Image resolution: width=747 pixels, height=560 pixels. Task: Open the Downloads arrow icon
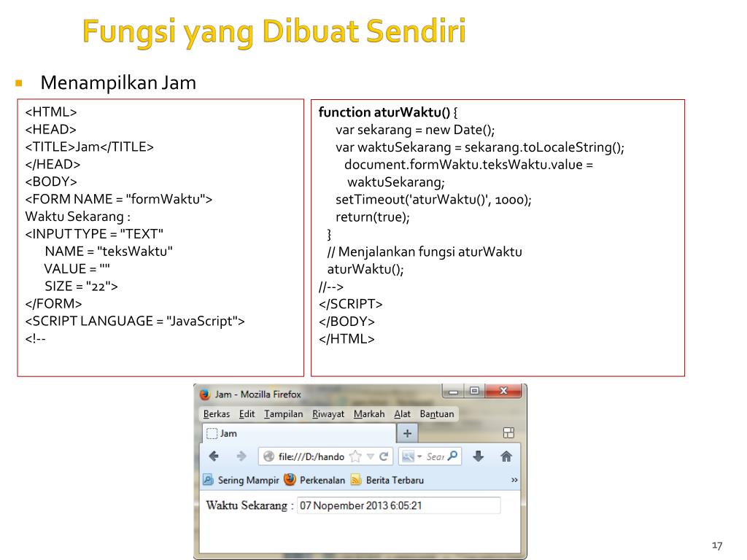pyautogui.click(x=479, y=456)
